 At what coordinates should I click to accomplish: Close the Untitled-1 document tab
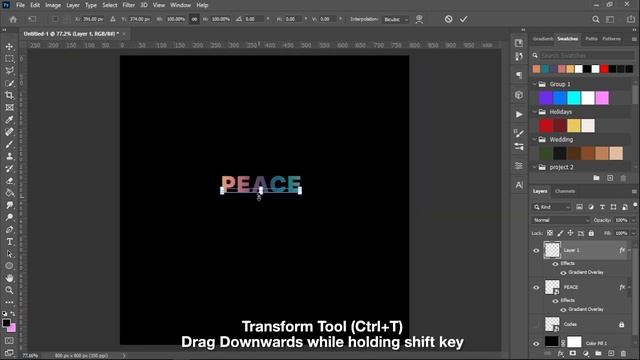[x=124, y=34]
